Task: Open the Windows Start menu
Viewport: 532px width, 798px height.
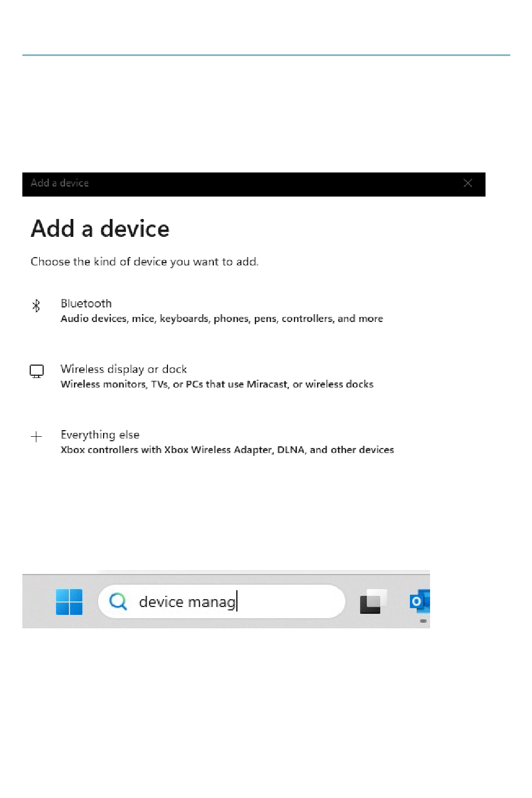Action: coord(69,602)
